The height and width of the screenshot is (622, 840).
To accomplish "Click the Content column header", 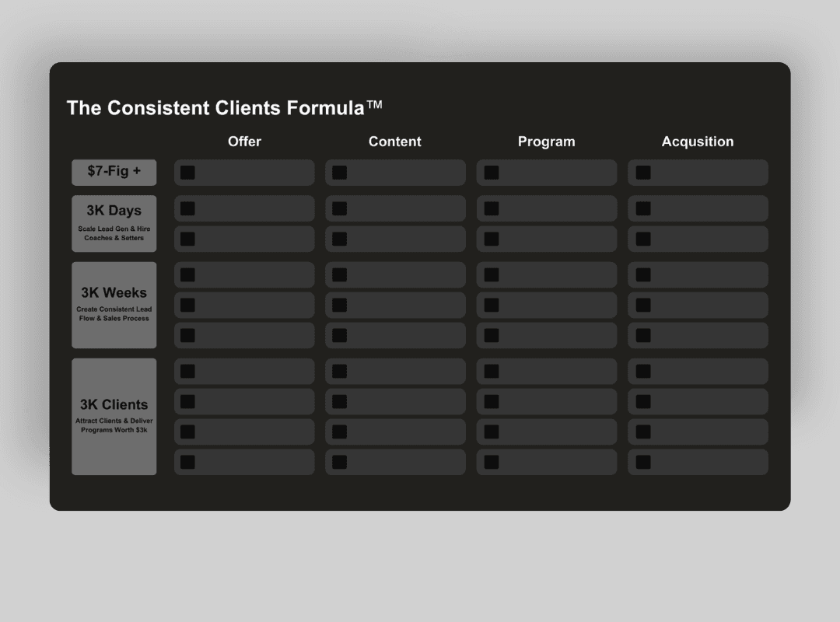I will coord(395,142).
